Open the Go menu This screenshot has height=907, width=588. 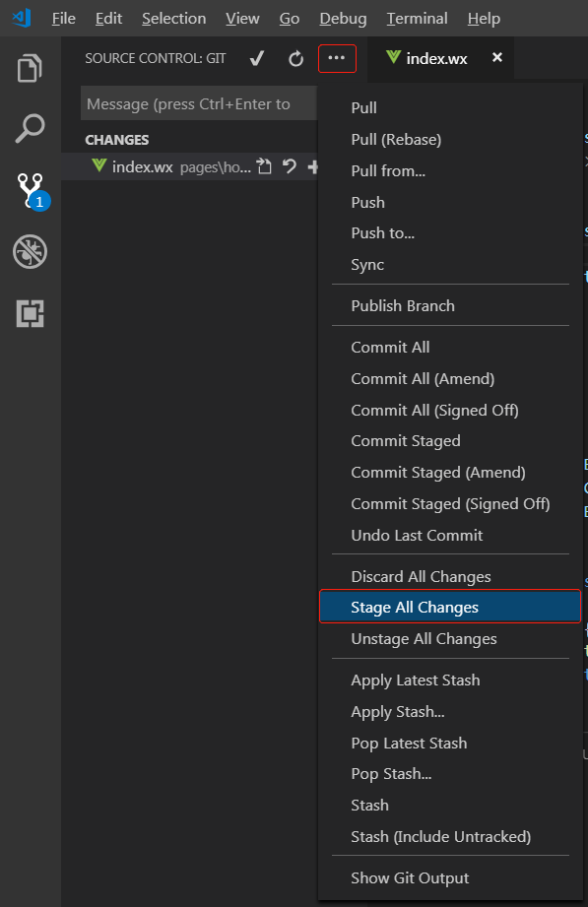tap(290, 19)
